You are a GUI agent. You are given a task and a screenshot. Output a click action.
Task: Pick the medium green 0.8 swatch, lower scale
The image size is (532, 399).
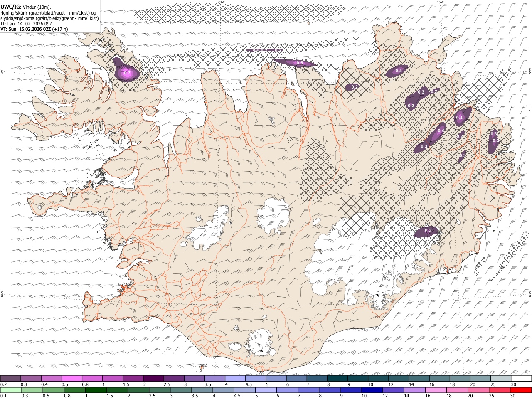(x=74, y=390)
